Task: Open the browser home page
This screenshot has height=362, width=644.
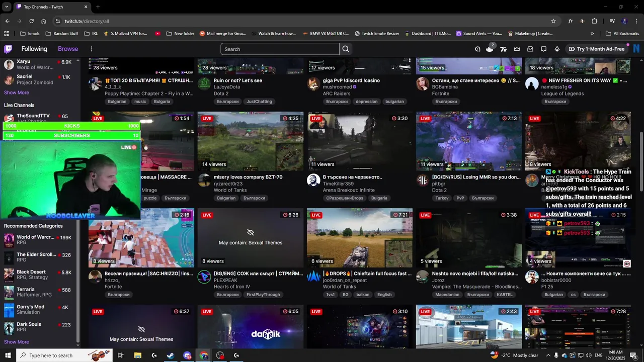Action: tap(44, 21)
